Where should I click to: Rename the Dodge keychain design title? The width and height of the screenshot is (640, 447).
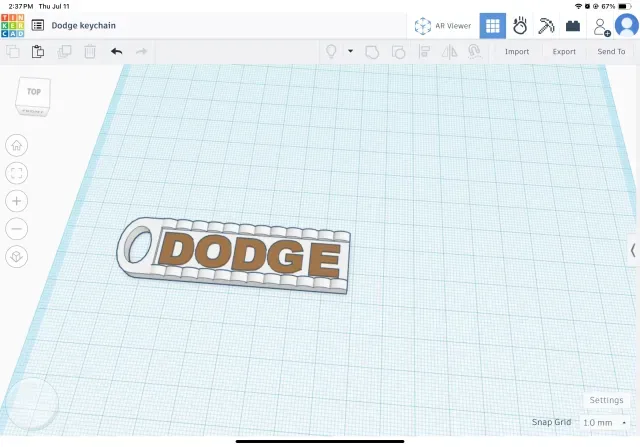(x=84, y=25)
